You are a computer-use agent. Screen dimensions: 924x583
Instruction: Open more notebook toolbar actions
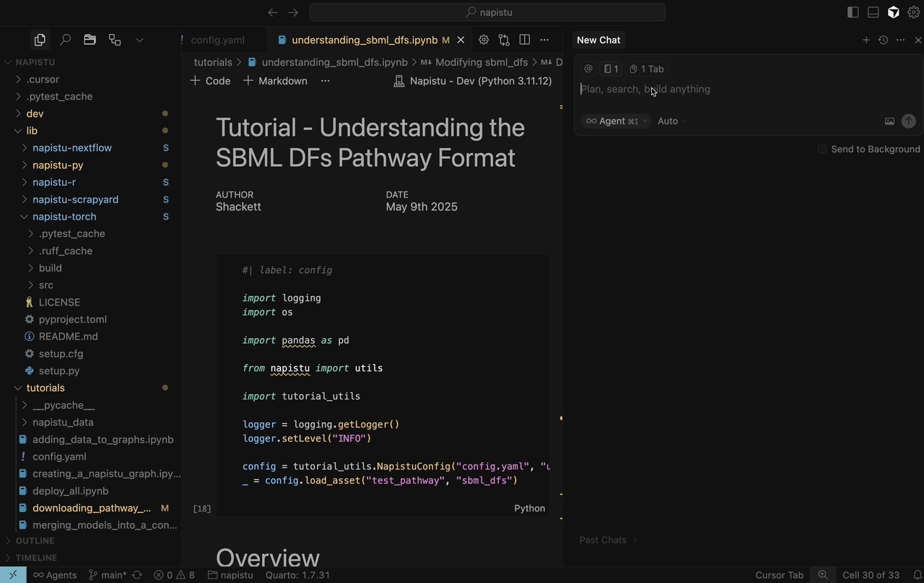(x=326, y=81)
